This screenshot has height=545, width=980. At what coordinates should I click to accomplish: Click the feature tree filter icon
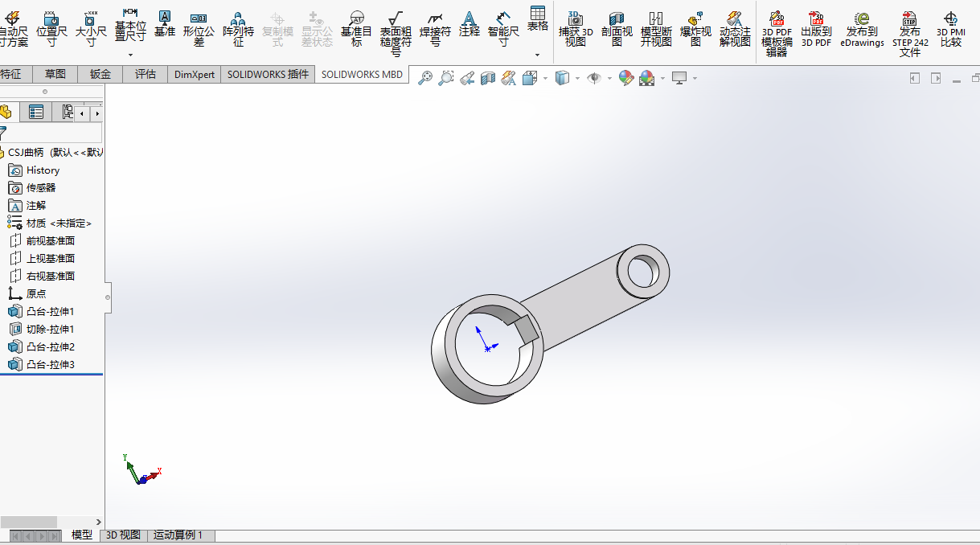coord(3,133)
